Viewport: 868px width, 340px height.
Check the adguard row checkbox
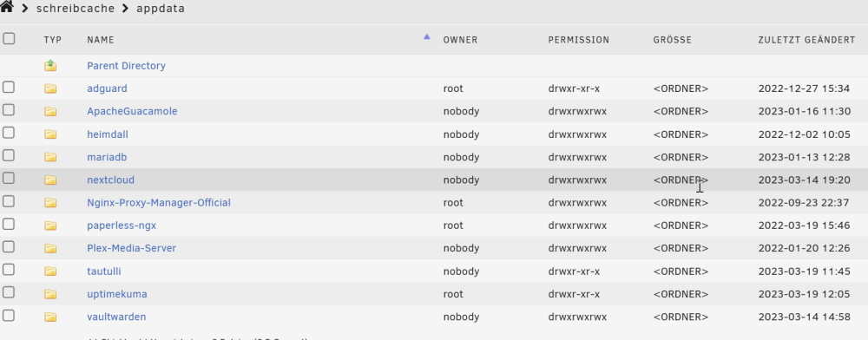pos(9,87)
